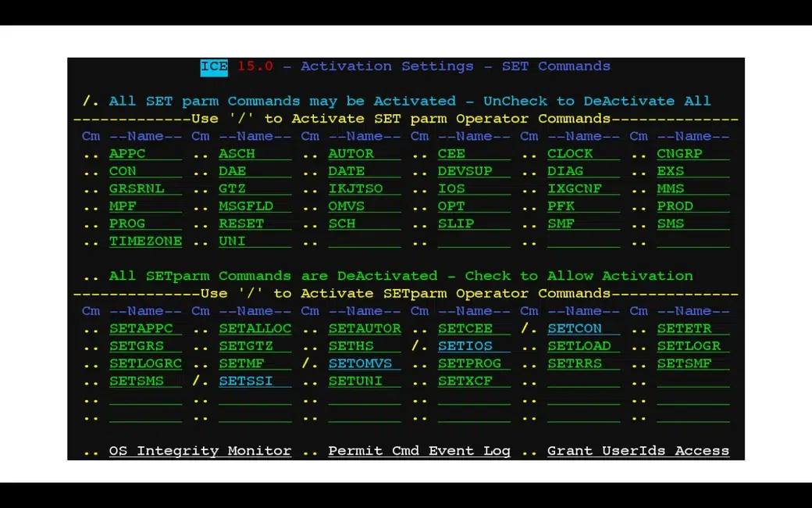812x508 pixels.
Task: Click the GRSRNL command name
Action: coord(136,189)
